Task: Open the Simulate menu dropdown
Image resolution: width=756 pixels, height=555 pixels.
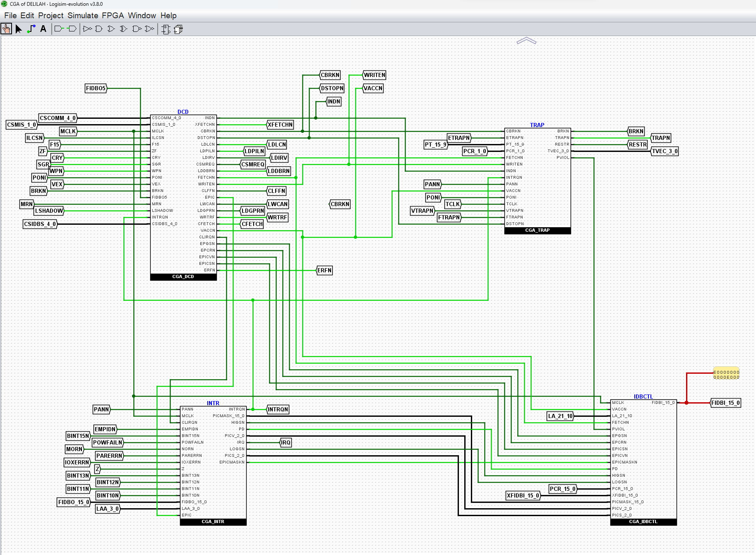Action: (83, 15)
